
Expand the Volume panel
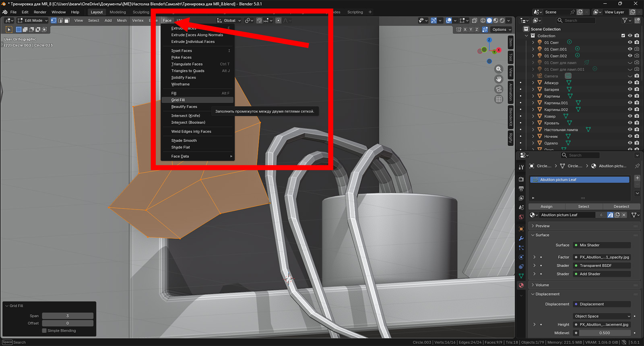coord(542,285)
